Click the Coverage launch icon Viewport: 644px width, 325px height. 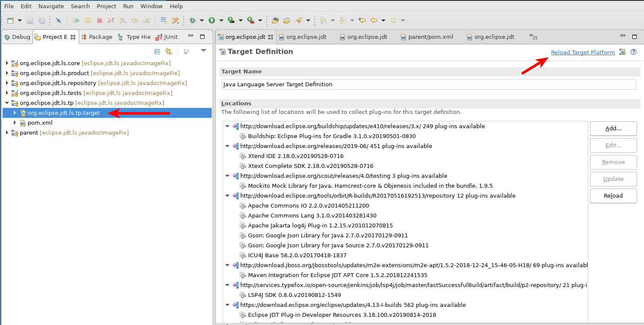231,20
